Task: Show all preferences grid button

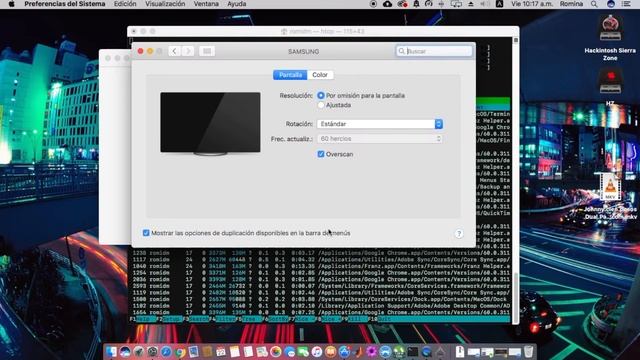Action: tap(207, 51)
